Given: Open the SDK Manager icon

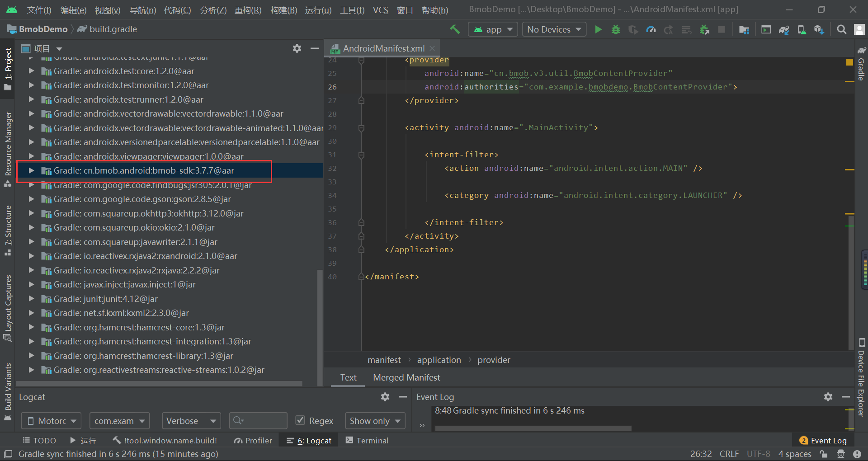Looking at the screenshot, I should 819,29.
